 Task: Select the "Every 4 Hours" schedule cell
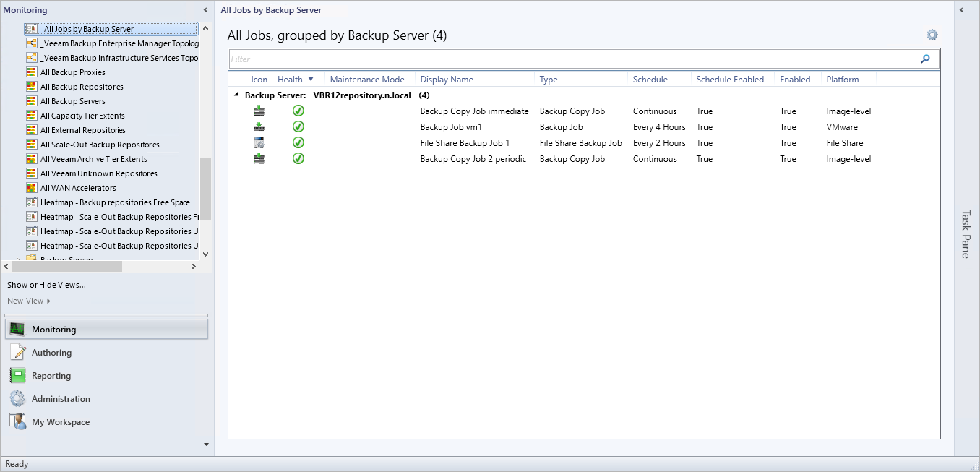[659, 127]
